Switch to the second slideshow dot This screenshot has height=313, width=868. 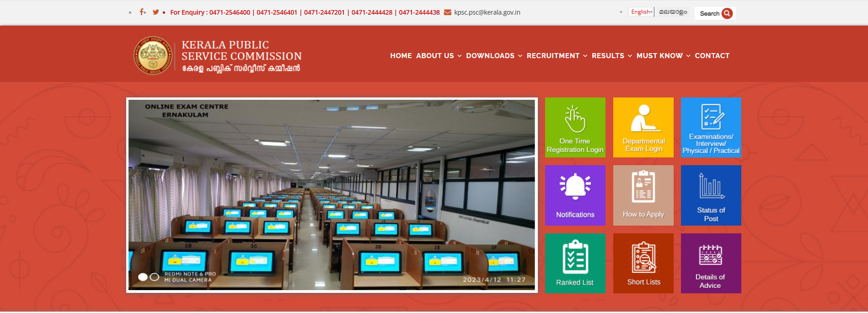[x=155, y=277]
